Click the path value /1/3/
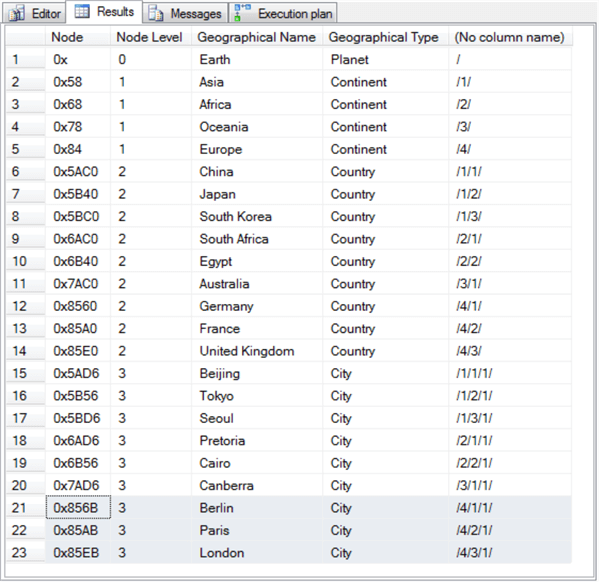Viewport: 599px width, 582px height. pos(510,217)
